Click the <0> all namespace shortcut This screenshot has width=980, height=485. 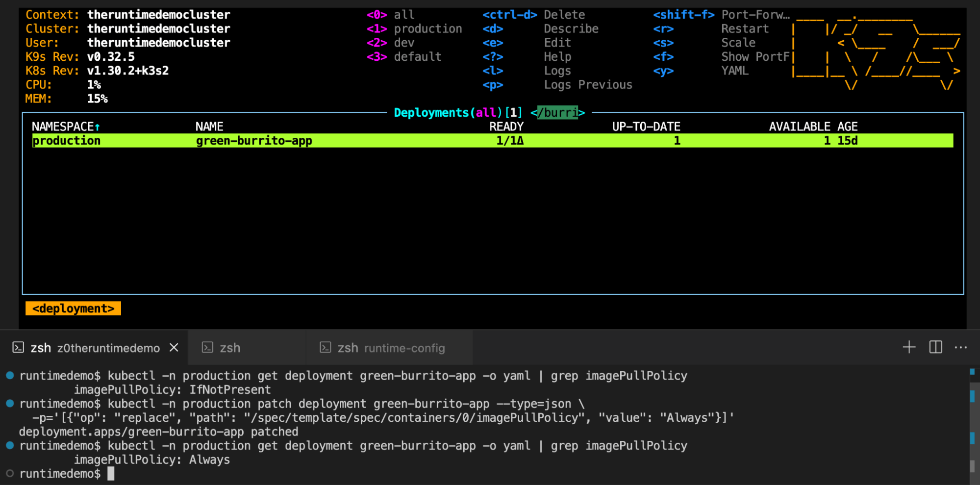point(390,15)
